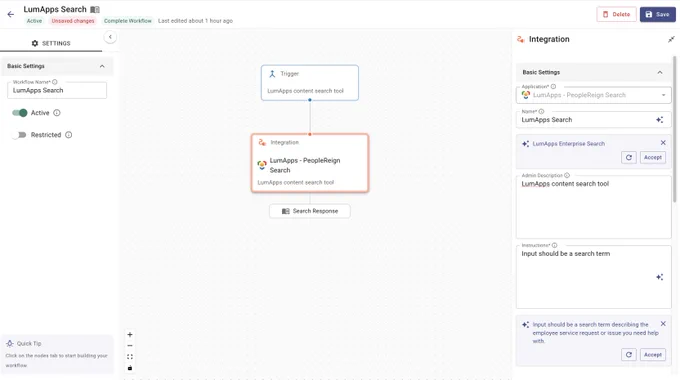Show info about Workflow Name
The image size is (680, 380).
coord(55,82)
